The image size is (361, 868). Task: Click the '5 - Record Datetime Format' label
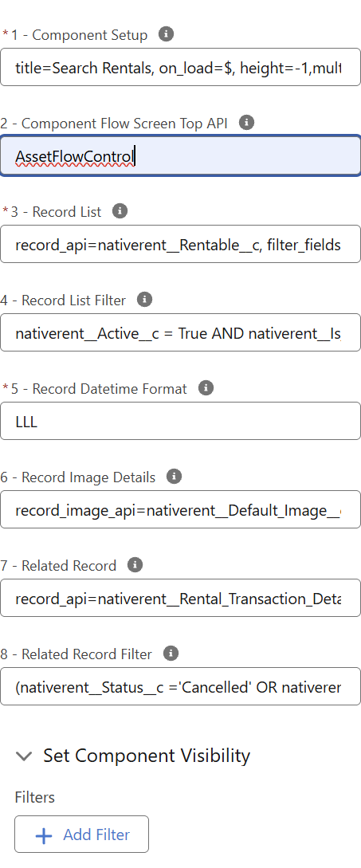(x=99, y=389)
